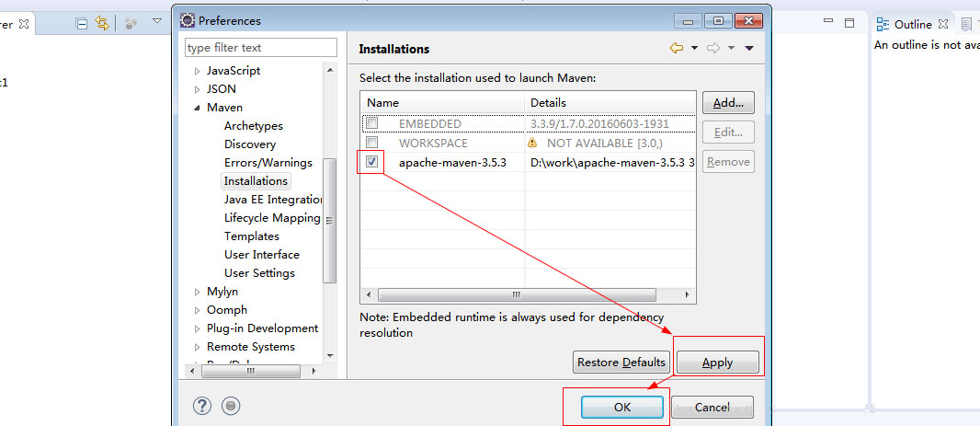The image size is (980, 426).
Task: Uncheck the apache-maven-3.5.3 checkbox
Action: point(372,162)
